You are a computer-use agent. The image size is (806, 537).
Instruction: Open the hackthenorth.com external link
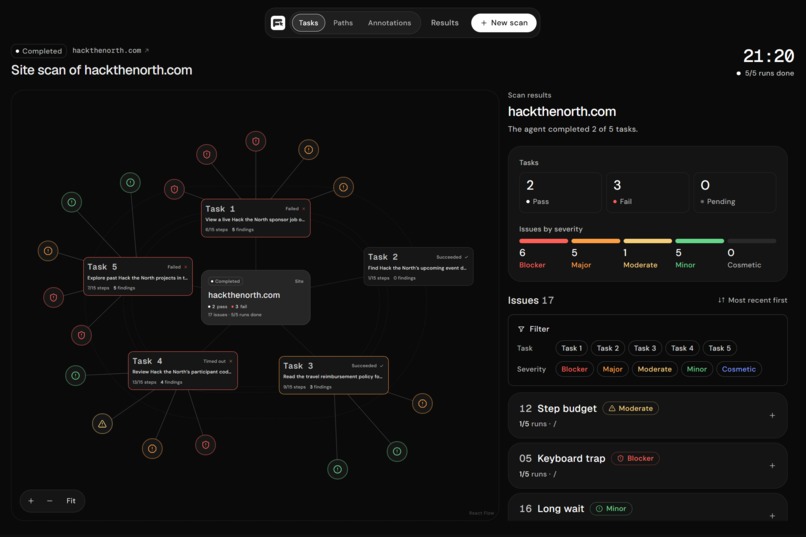(111, 50)
